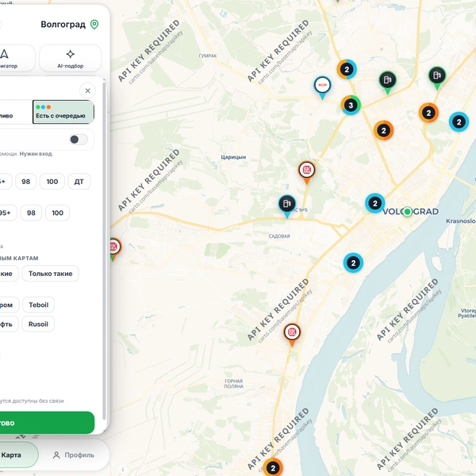Select the tab ending in 'ливо'
The width and height of the screenshot is (476, 476).
[x=16, y=112]
